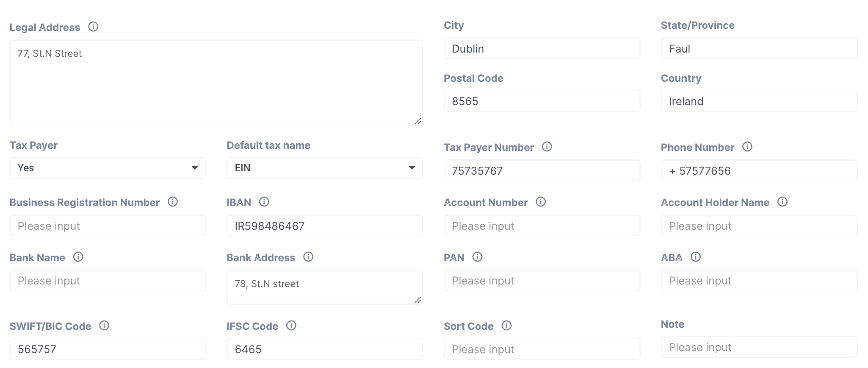Click the Phone Number info icon

click(747, 147)
